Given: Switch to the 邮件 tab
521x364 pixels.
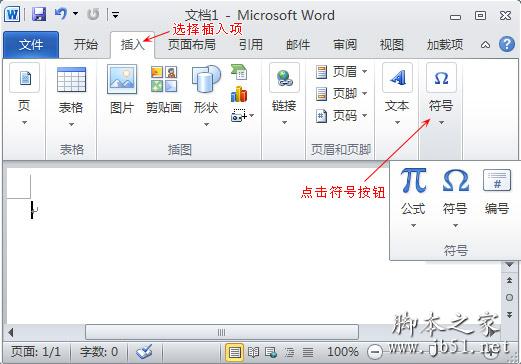Looking at the screenshot, I should click(x=298, y=44).
